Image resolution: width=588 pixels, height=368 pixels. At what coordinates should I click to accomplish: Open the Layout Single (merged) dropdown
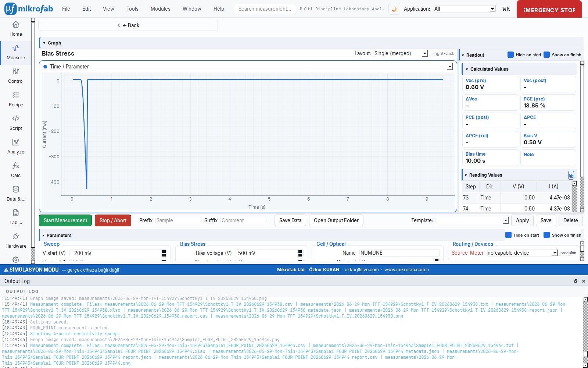[401, 53]
